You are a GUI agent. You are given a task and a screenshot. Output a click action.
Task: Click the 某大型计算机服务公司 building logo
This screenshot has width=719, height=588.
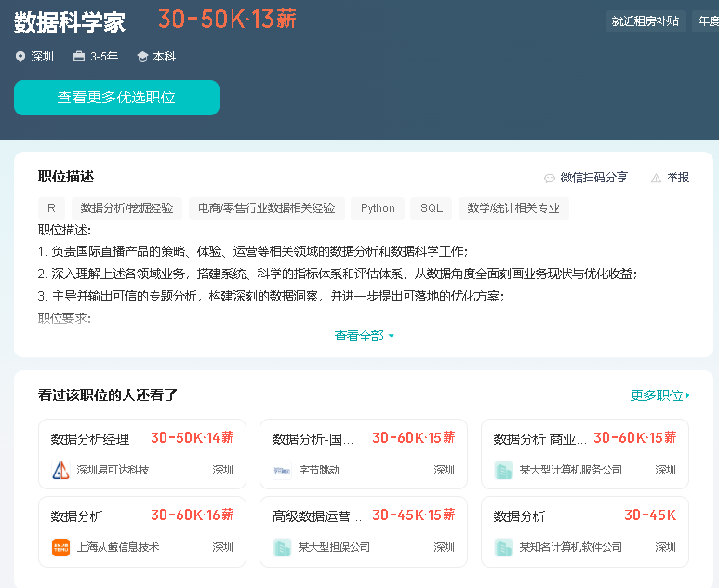[503, 470]
